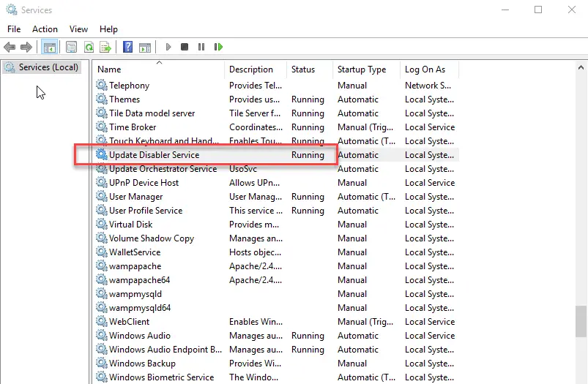Select the wampapache service

pos(276,266)
